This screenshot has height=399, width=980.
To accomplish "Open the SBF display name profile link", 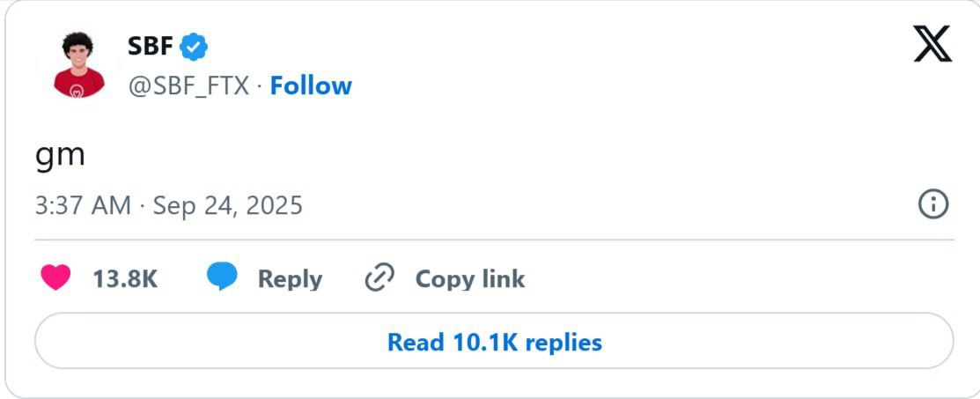I will point(150,46).
